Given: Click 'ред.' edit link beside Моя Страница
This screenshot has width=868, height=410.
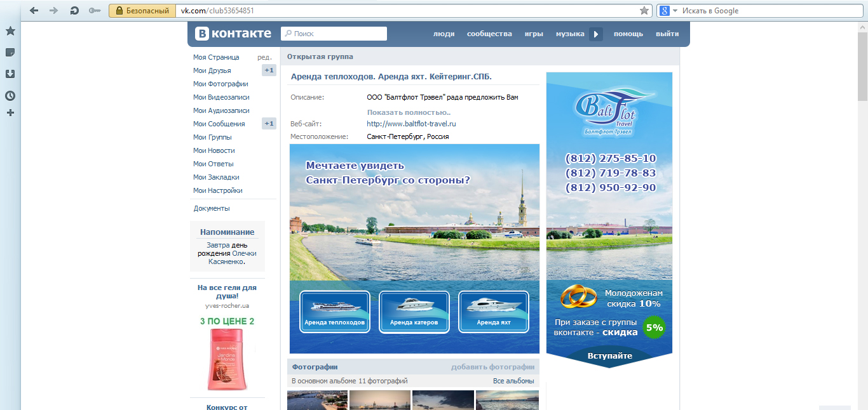Looking at the screenshot, I should 264,57.
